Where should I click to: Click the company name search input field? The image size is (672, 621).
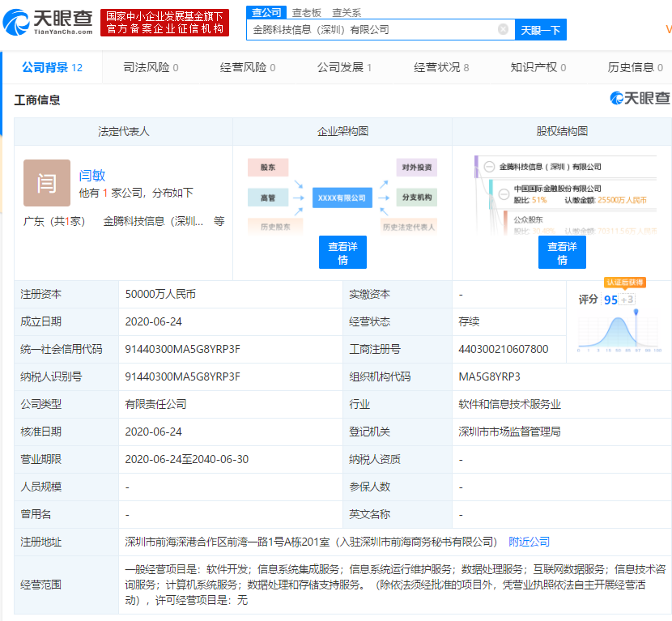pyautogui.click(x=381, y=30)
